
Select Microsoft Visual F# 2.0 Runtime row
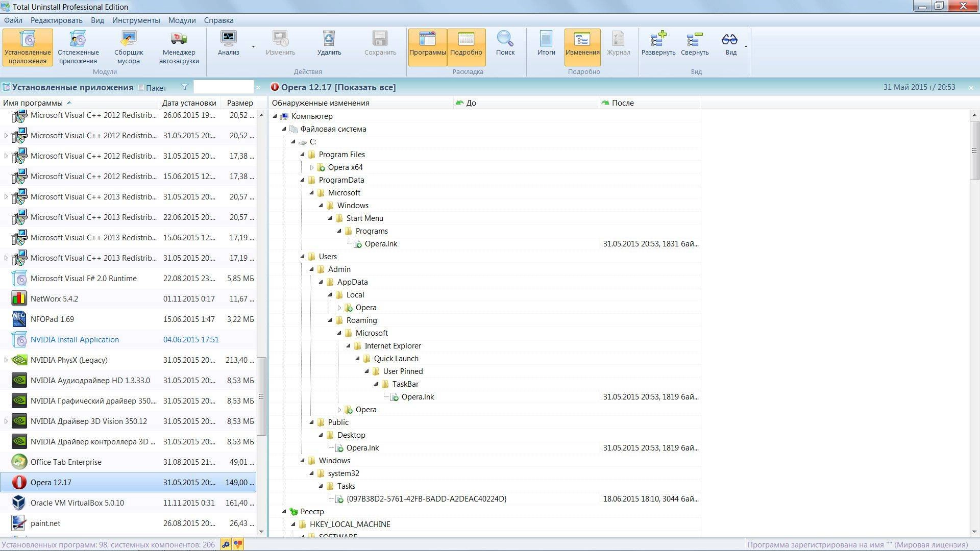[x=128, y=278]
